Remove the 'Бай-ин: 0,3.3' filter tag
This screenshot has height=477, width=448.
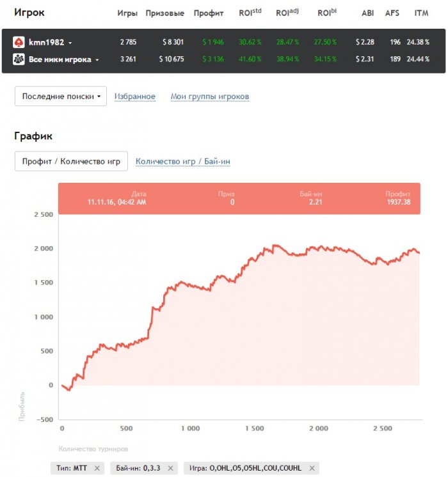[172, 468]
